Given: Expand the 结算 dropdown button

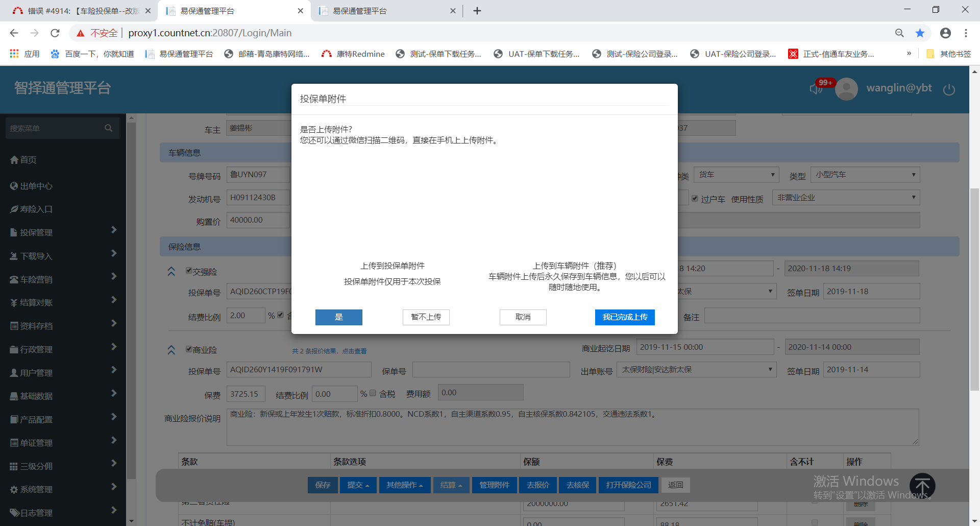Looking at the screenshot, I should point(451,485).
